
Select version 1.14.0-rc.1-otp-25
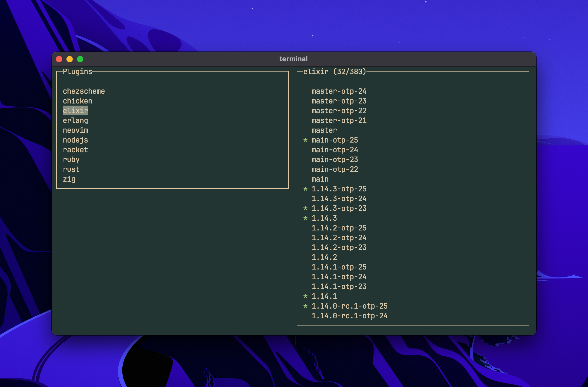(x=350, y=306)
